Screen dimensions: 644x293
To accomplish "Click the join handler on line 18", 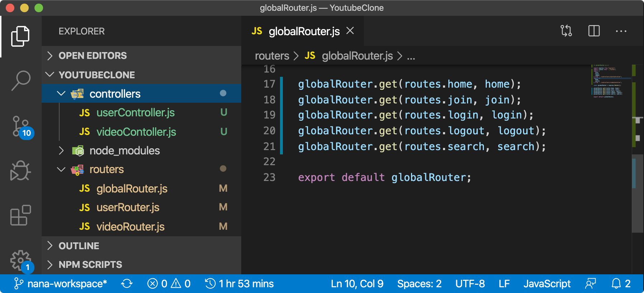I will point(498,100).
